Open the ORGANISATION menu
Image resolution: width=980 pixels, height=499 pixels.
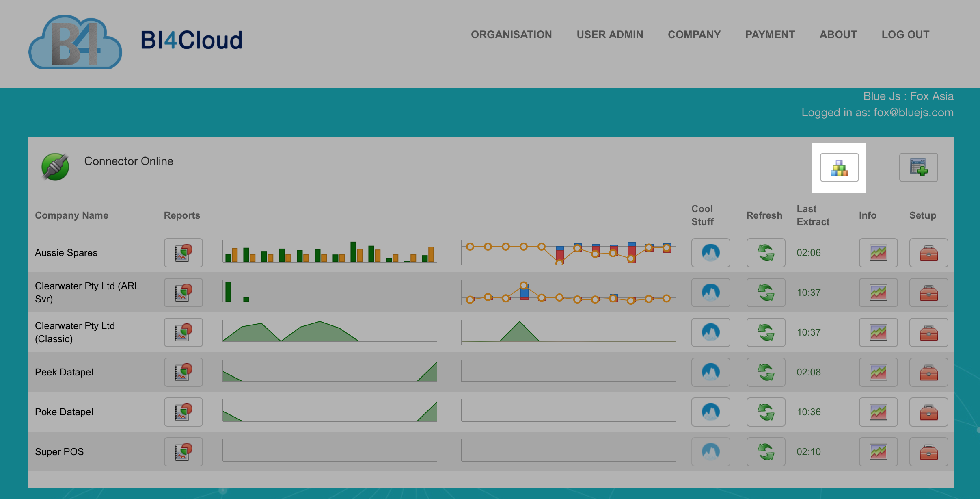coord(511,35)
